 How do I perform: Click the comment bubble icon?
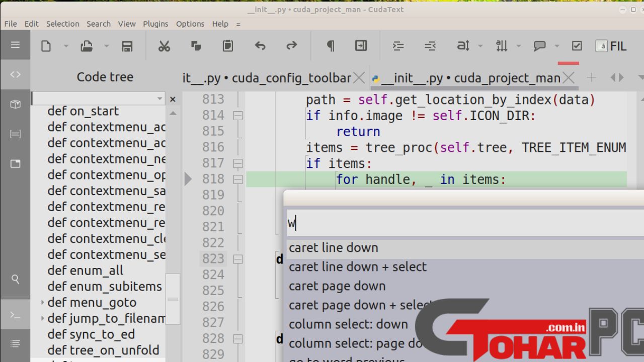539,46
